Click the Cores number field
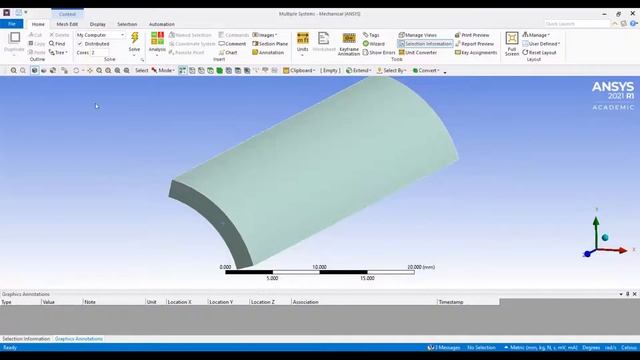 [x=99, y=53]
